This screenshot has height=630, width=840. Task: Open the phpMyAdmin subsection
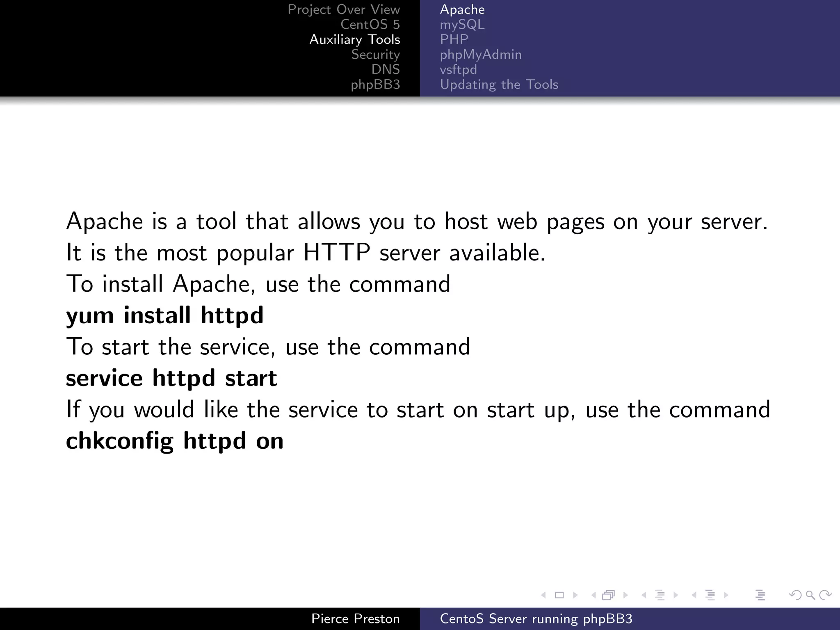point(481,55)
